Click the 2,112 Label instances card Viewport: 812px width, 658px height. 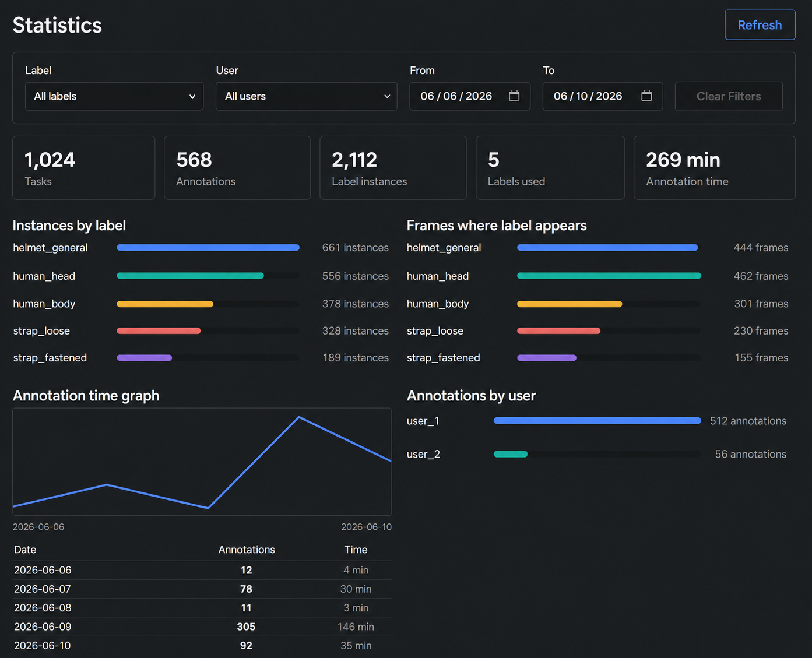point(393,168)
